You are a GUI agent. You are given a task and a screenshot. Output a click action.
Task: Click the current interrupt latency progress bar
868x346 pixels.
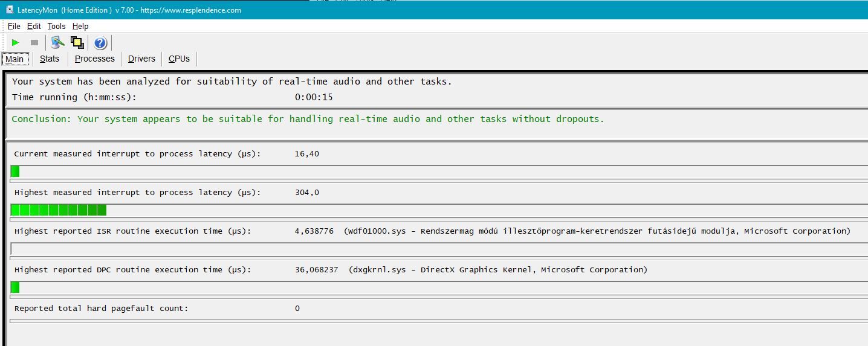pyautogui.click(x=439, y=171)
